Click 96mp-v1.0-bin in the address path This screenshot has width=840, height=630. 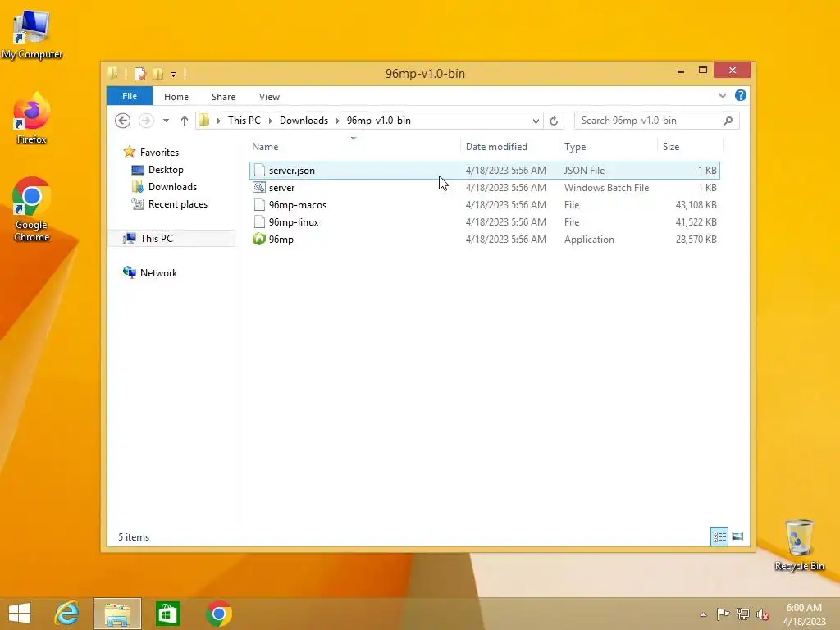379,121
